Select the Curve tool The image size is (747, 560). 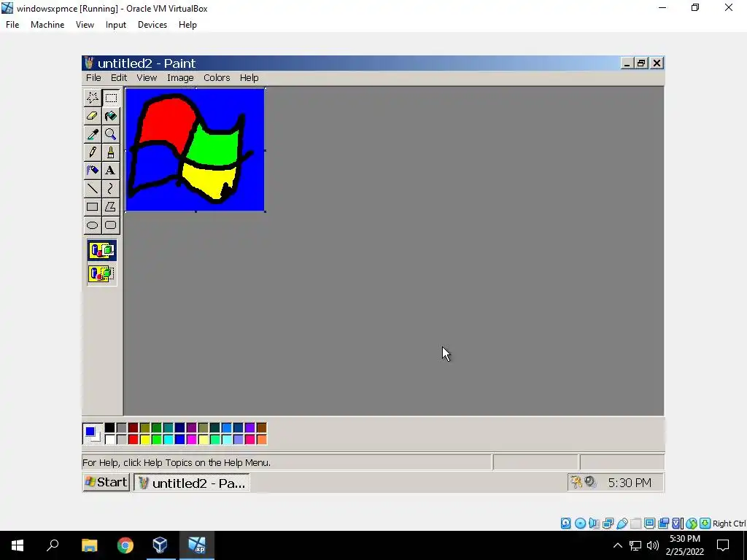(111, 189)
